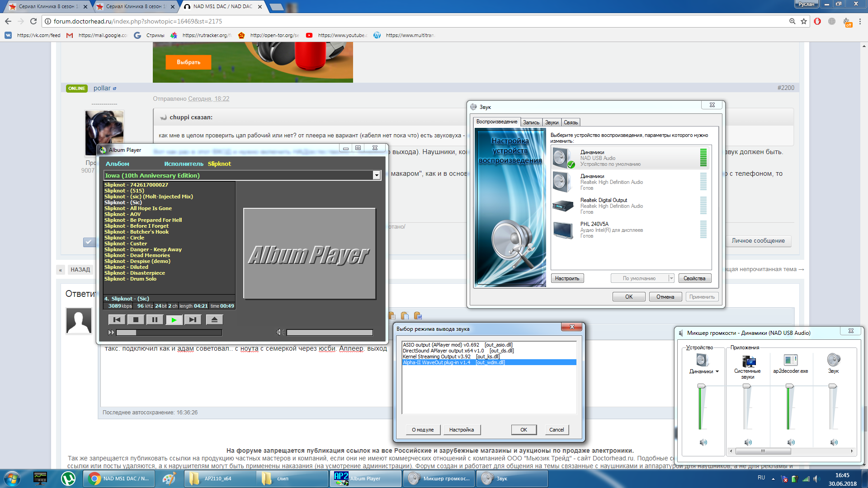This screenshot has height=488, width=868.
Task: Select Kernel Streaming Output entry
Action: (x=489, y=357)
